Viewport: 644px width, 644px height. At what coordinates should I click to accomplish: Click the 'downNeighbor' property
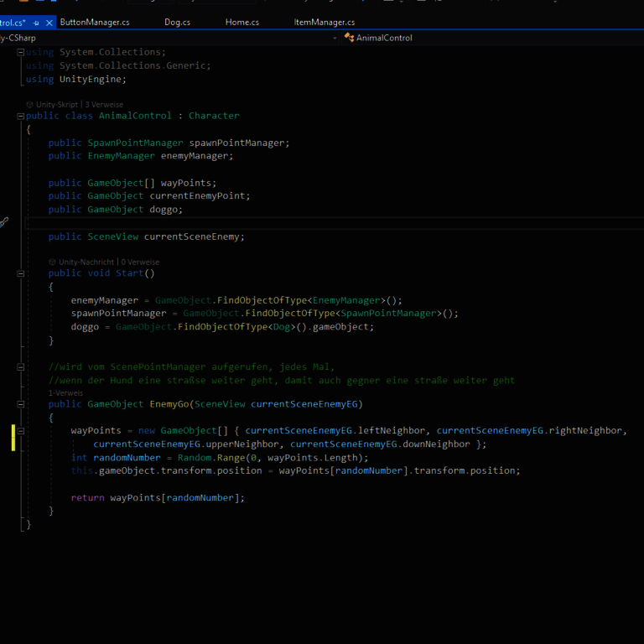coord(436,444)
